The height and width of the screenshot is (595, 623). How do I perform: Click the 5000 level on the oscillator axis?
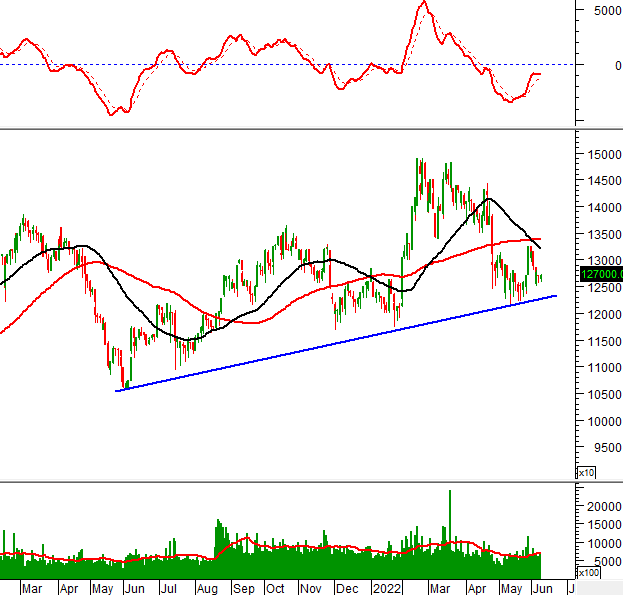click(604, 10)
